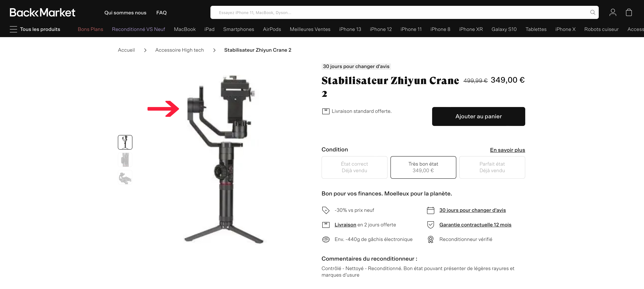Select the État correct condition option
This screenshot has width=644, height=289.
pyautogui.click(x=354, y=167)
